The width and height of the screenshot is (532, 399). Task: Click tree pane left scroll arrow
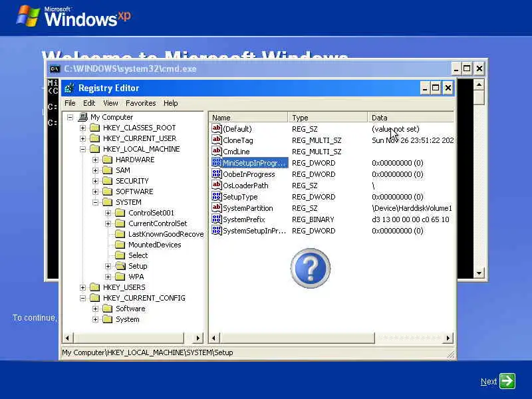point(67,338)
